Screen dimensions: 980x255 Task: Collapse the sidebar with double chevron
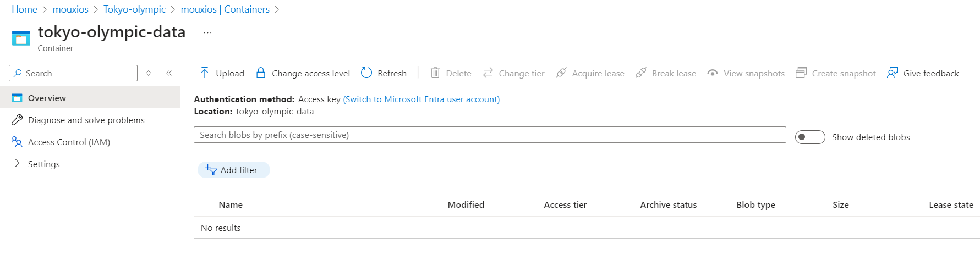pos(169,73)
